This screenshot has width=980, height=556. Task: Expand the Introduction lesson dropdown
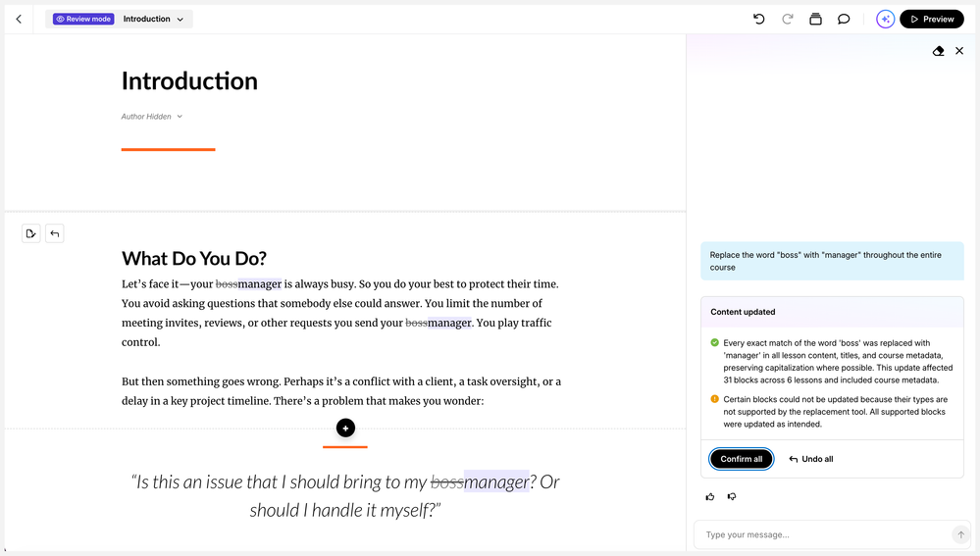click(153, 19)
